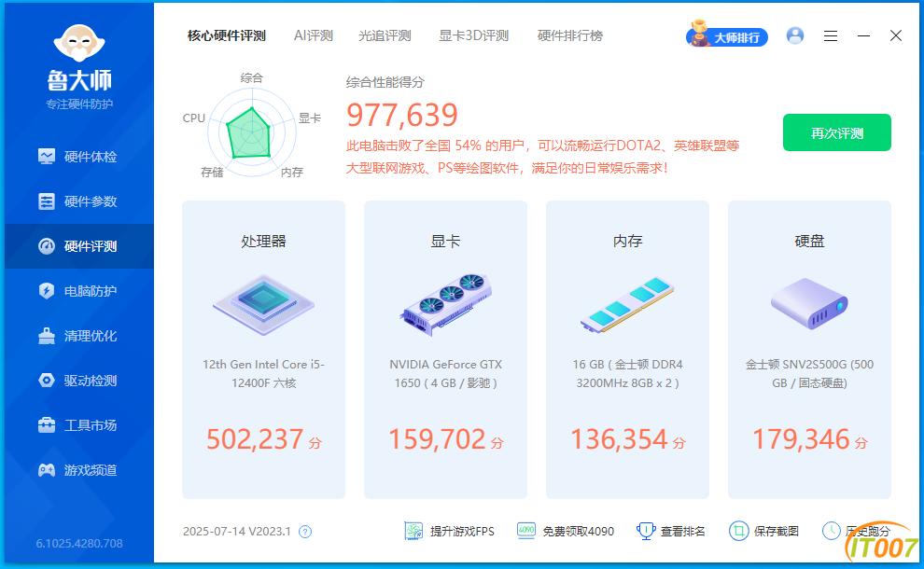Click the 硬盘 card title
This screenshot has height=569, width=924.
click(x=810, y=241)
